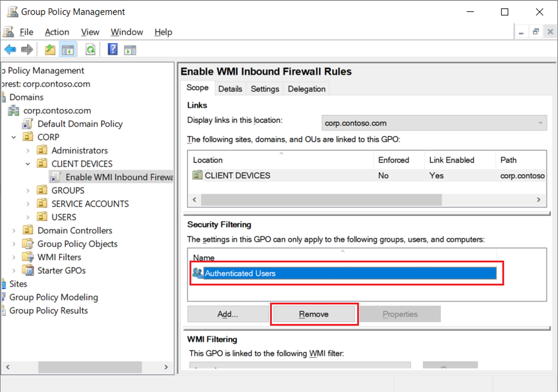Expand the GROUPS OU

[x=28, y=191]
